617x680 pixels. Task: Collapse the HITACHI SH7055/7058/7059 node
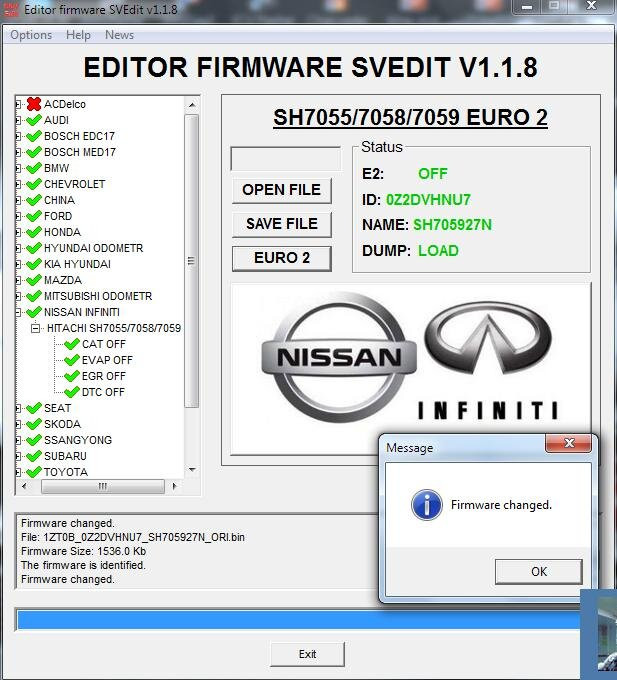pos(36,329)
